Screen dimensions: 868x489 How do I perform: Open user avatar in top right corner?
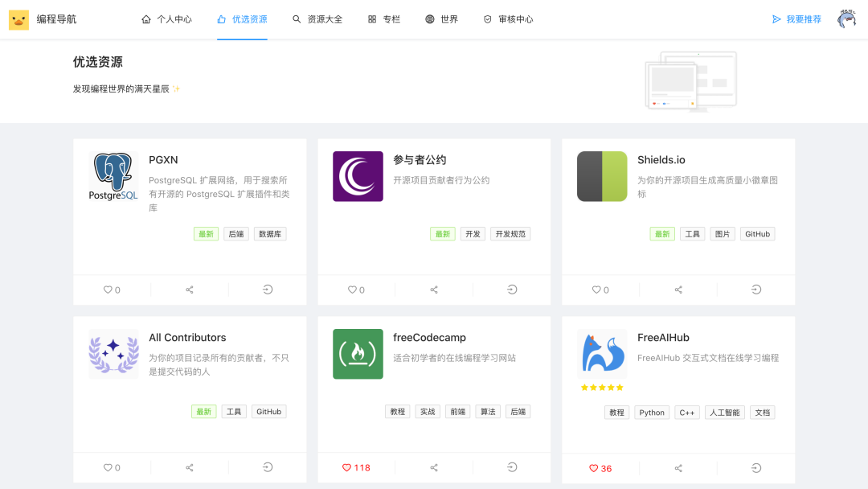point(846,19)
